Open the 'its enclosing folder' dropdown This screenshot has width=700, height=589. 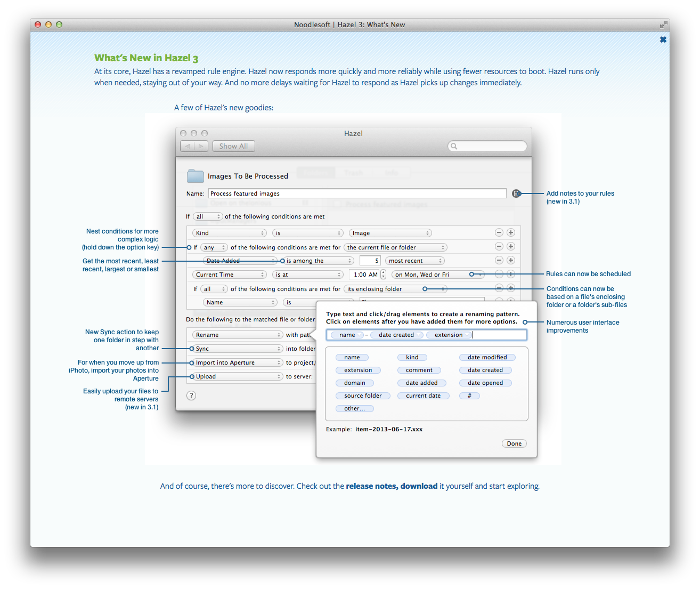[x=395, y=289]
